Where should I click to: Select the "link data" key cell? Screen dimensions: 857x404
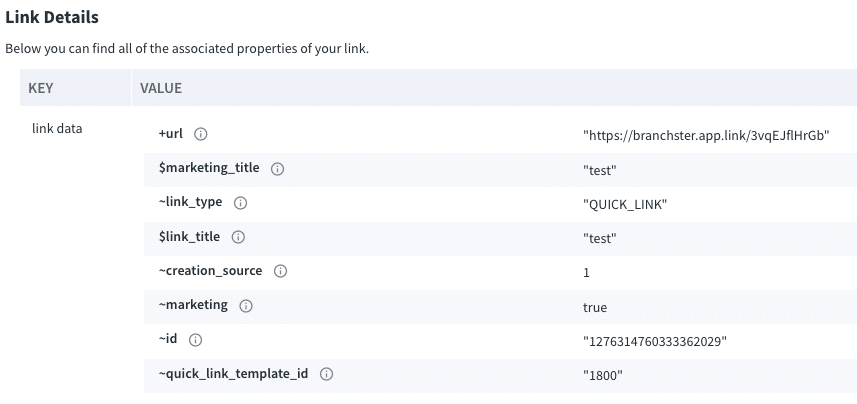pos(56,129)
